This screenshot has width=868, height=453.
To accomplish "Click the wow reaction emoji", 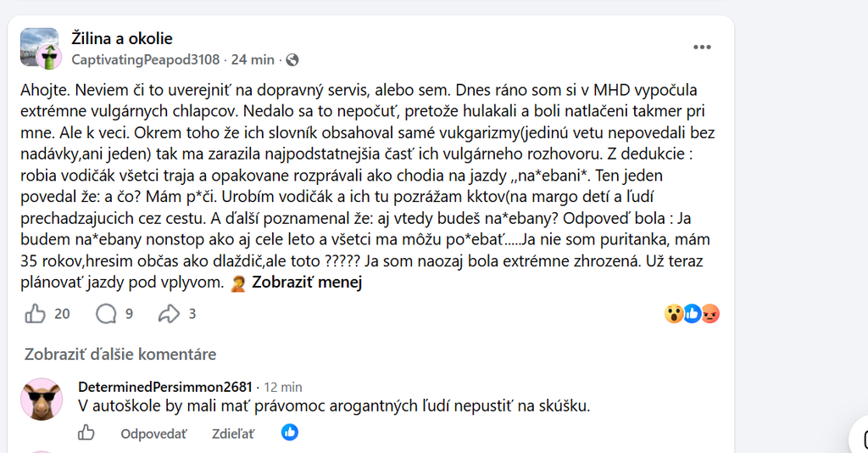I will click(x=673, y=314).
